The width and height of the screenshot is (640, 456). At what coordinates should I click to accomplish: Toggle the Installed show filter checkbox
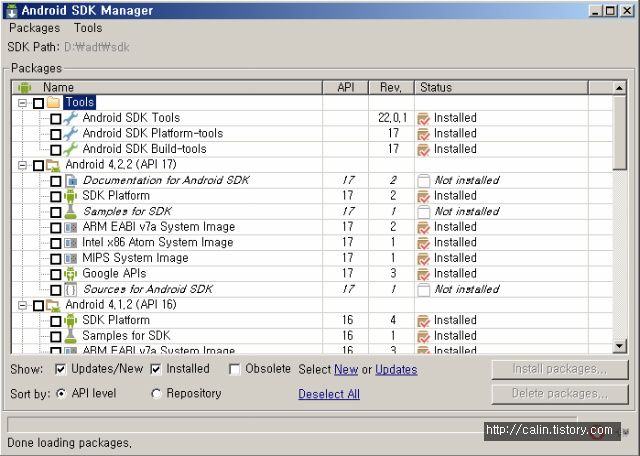point(155,369)
